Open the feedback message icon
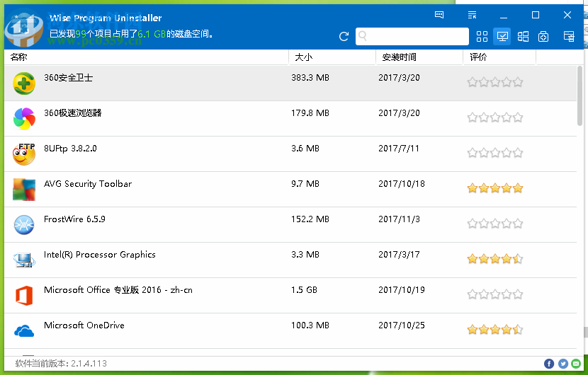This screenshot has height=375, width=588. tap(439, 15)
